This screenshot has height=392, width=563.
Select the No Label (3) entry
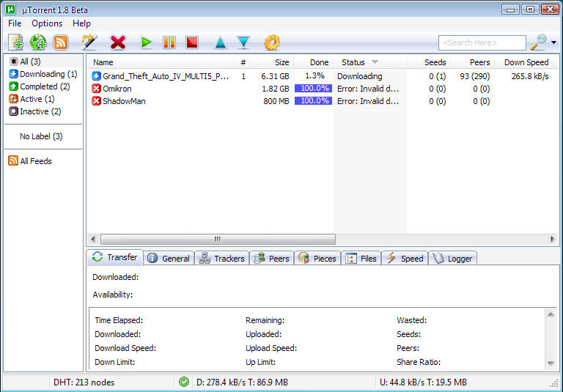point(41,136)
